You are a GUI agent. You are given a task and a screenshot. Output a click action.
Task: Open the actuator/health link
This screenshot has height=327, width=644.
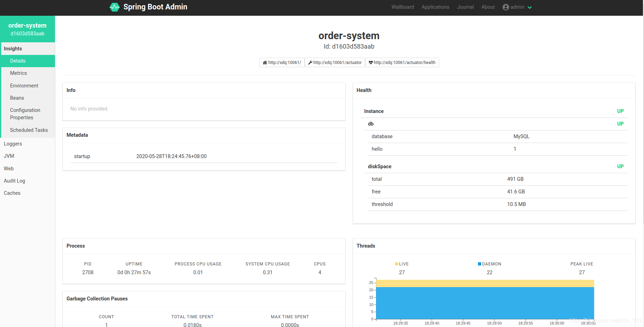coord(402,63)
